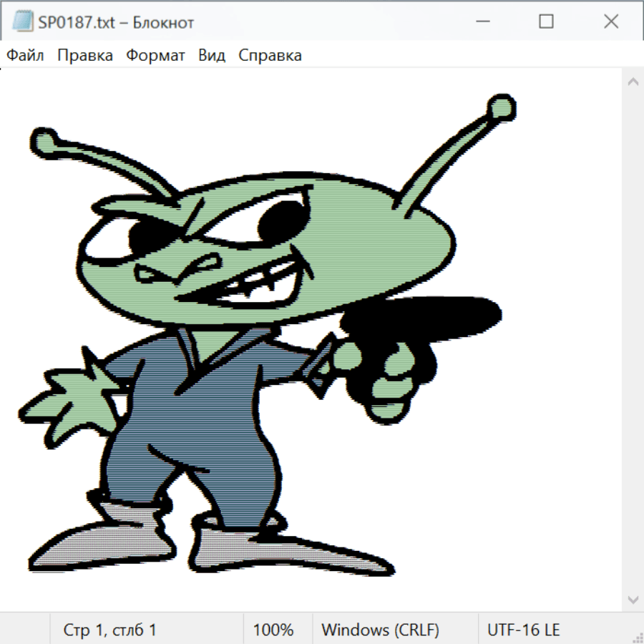Screen dimensions: 644x644
Task: Maximize the Блокнот window
Action: 546,22
